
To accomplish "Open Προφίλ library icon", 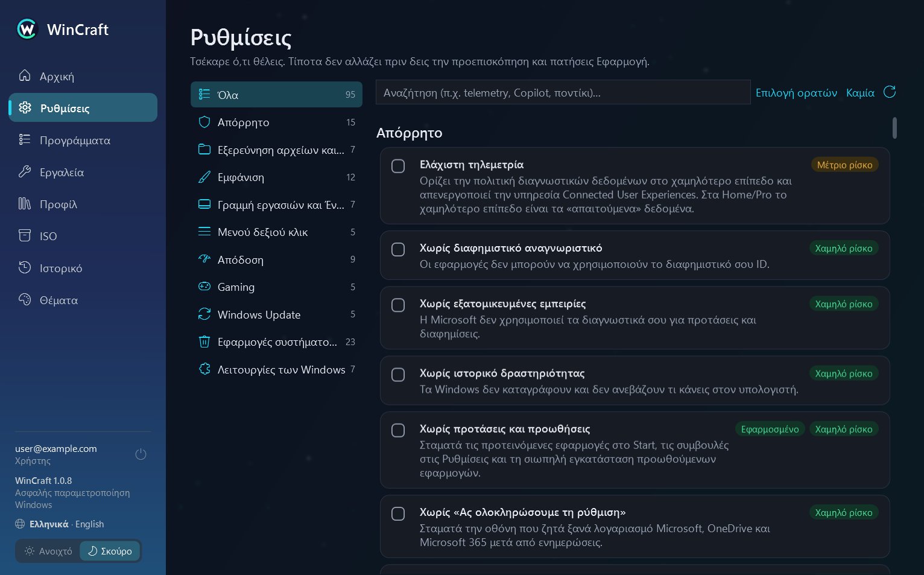I will click(x=25, y=203).
